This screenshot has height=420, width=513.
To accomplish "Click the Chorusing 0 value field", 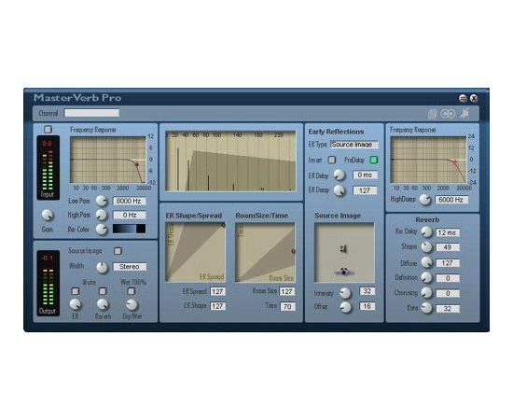I will tap(448, 293).
